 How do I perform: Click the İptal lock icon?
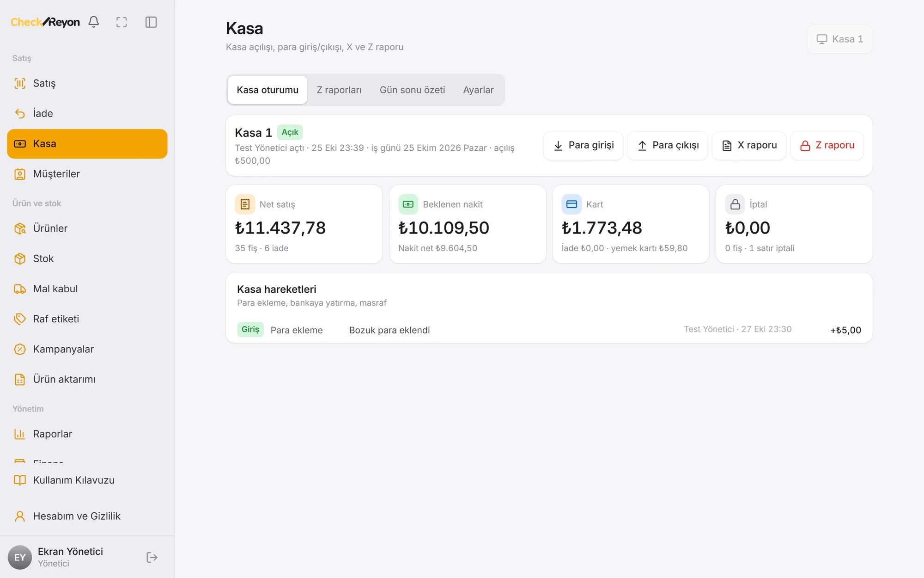click(735, 204)
